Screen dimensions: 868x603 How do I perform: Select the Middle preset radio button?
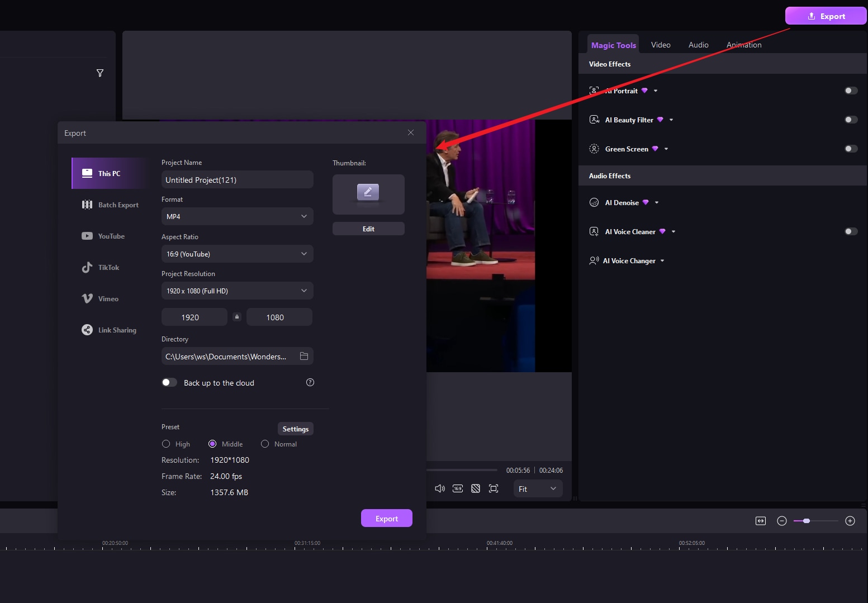point(212,444)
